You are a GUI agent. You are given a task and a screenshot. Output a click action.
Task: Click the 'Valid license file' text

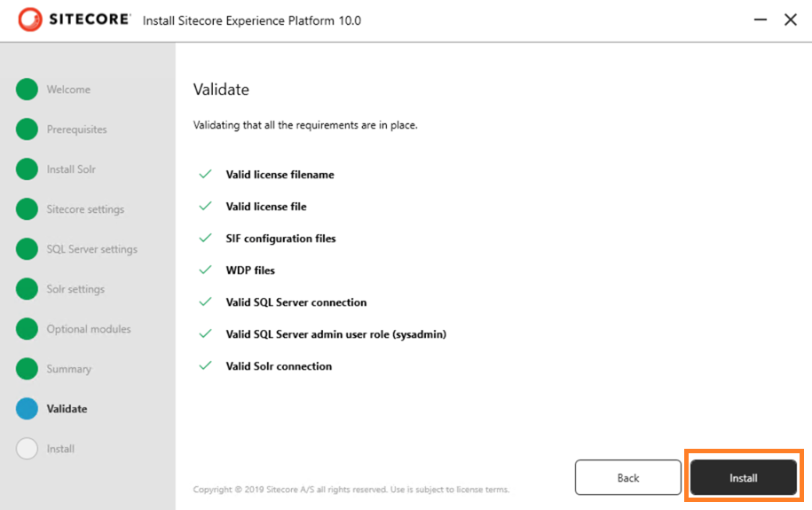click(x=266, y=207)
